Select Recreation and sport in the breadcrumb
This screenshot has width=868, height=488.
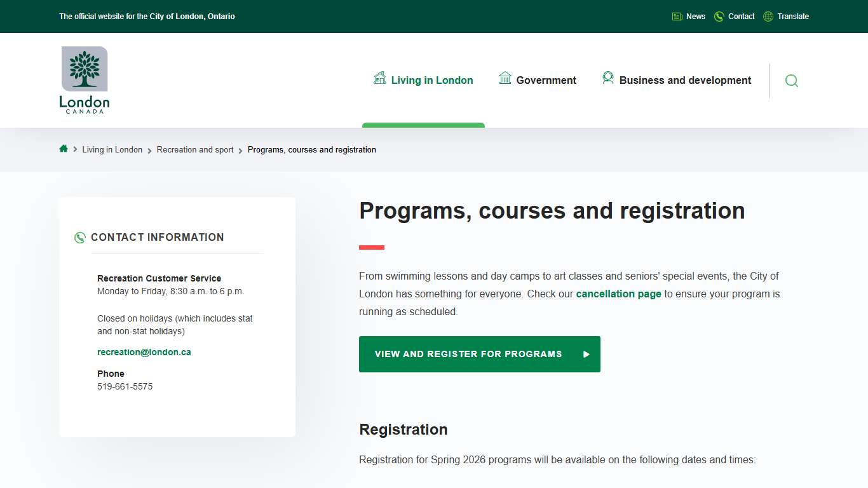coord(194,149)
